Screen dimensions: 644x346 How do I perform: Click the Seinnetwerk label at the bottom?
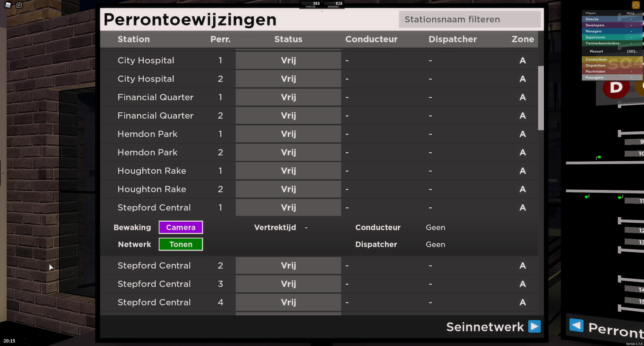[485, 327]
